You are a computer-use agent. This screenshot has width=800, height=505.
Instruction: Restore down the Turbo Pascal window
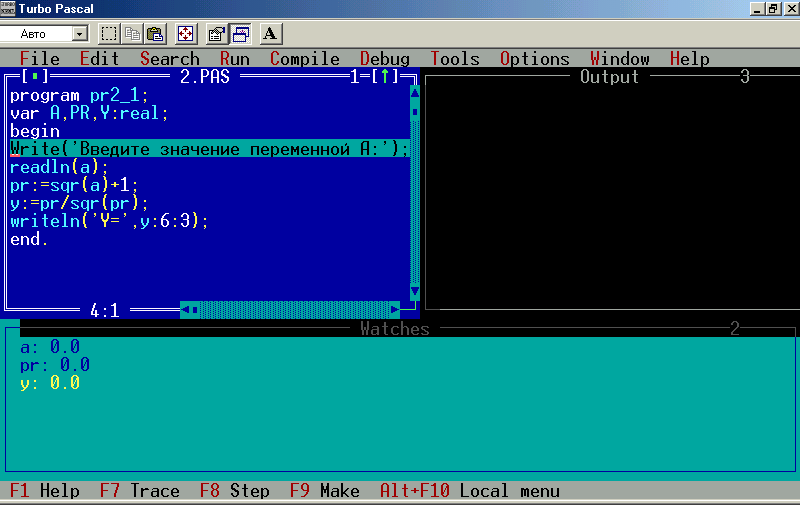773,8
